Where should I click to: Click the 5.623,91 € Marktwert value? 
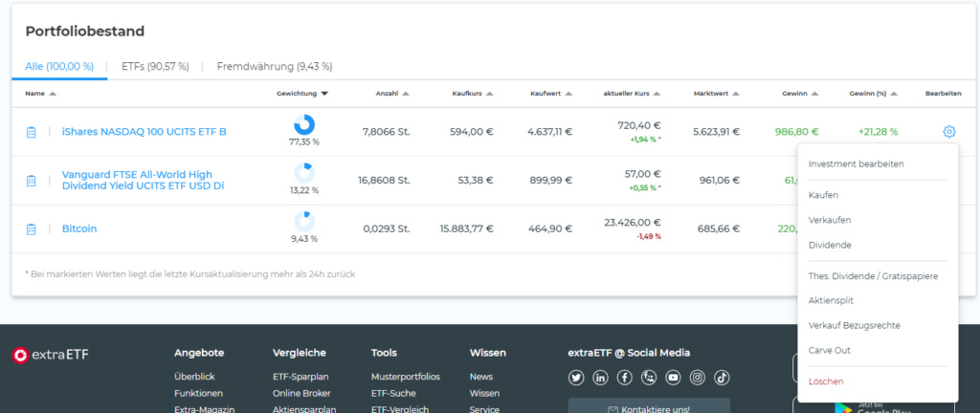[x=716, y=132]
